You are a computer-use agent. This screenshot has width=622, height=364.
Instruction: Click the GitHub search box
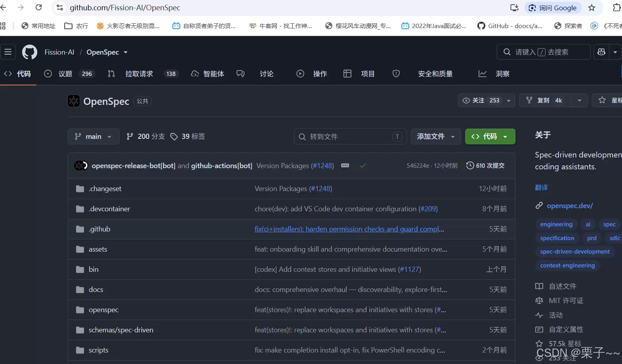pos(544,52)
